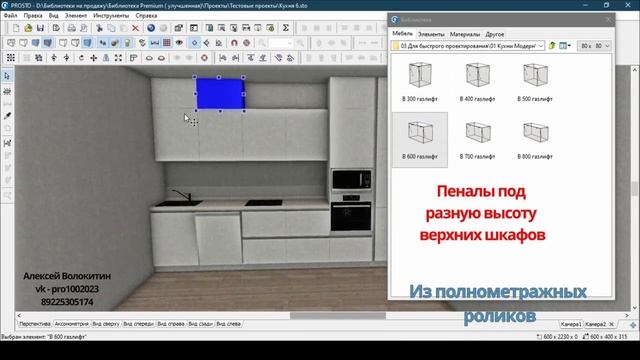The height and width of the screenshot is (360, 640).
Task: Switch to the Аксонометрия view tab
Action: (71, 324)
